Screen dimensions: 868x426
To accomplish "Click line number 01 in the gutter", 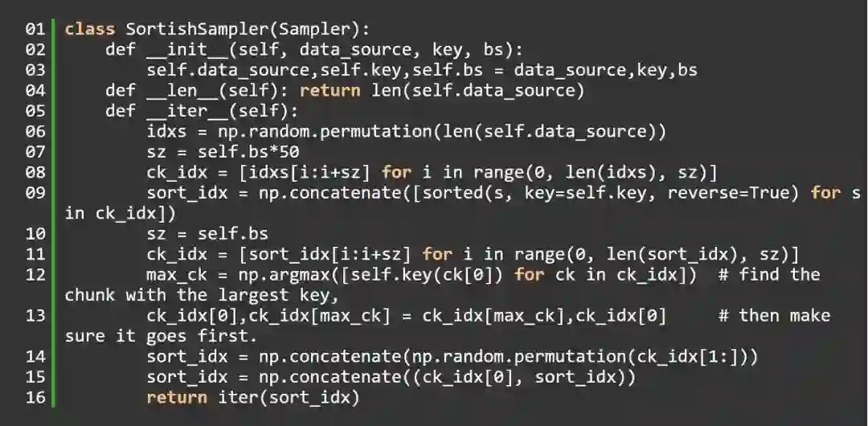I will [x=35, y=29].
